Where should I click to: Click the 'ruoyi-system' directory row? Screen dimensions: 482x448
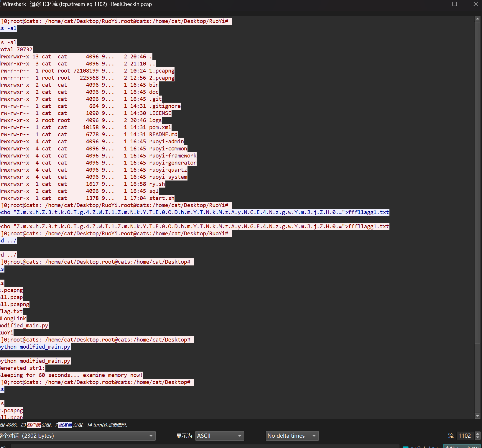tap(94, 177)
